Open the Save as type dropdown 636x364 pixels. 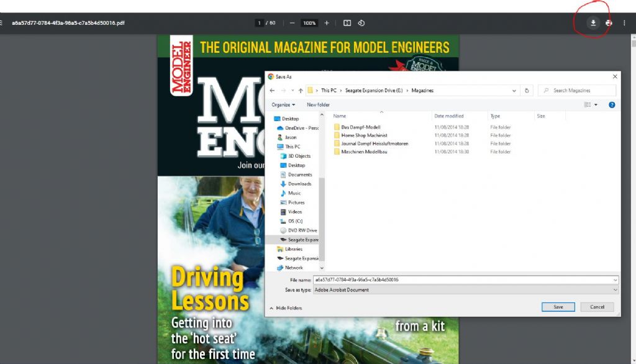pyautogui.click(x=466, y=289)
